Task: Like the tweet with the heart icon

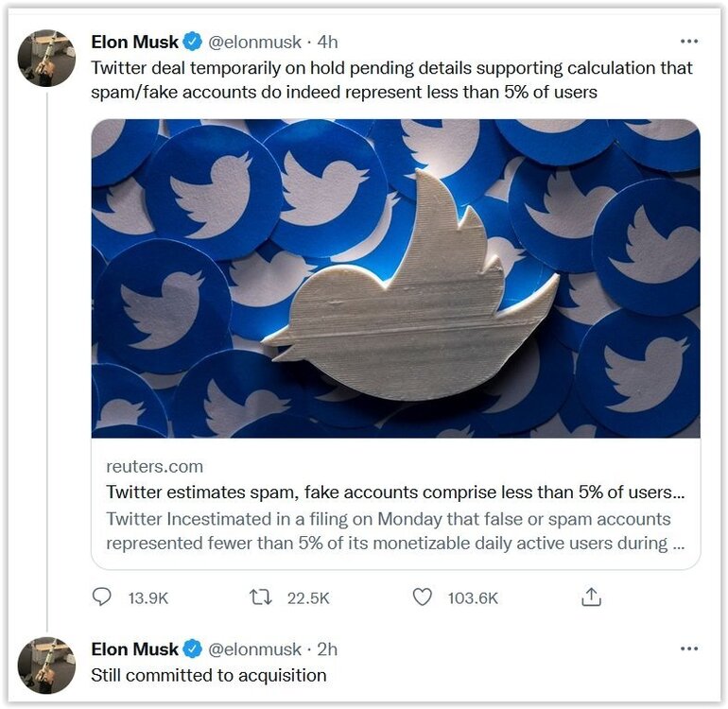Action: (423, 597)
